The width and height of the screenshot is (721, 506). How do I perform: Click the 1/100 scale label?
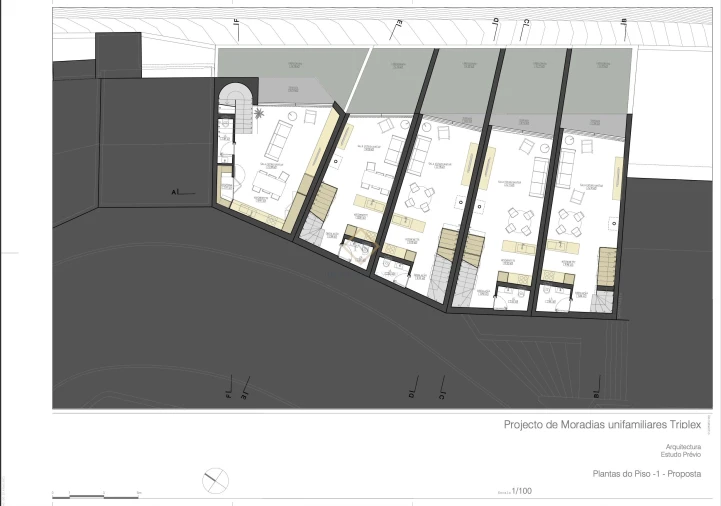click(x=522, y=491)
